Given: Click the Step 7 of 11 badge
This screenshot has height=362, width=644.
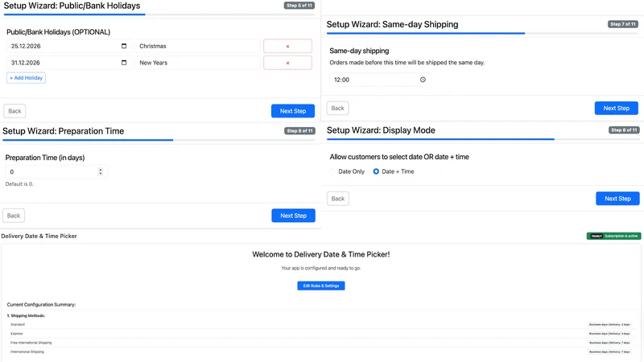Looking at the screenshot, I should tap(622, 24).
